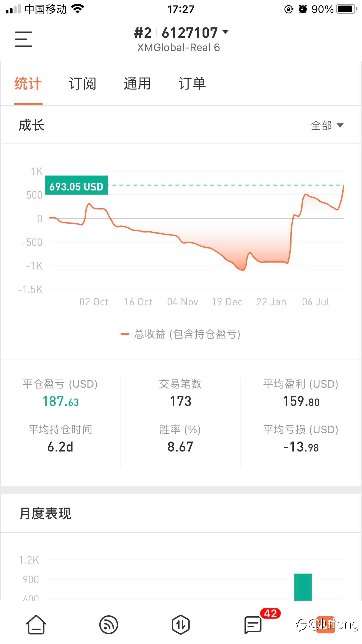Open the 全部 time range dropdown
This screenshot has width=362, height=644.
tap(327, 125)
